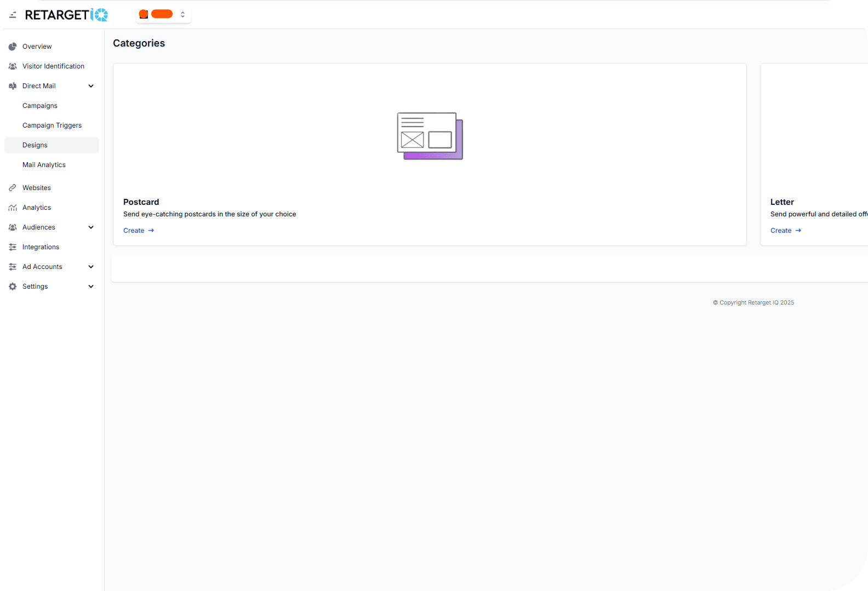This screenshot has width=868, height=591.
Task: Click the Overview pie chart icon
Action: (13, 47)
